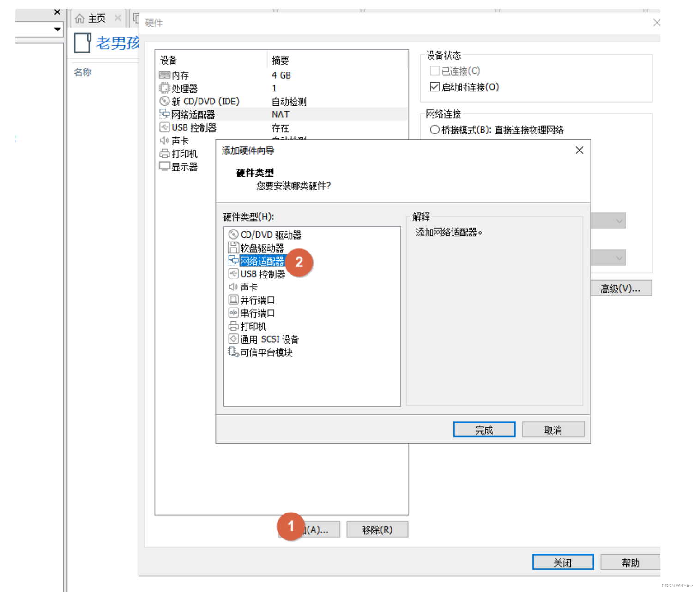700x592 pixels.
Task: Select the USB controller icon in wizard
Action: [234, 273]
